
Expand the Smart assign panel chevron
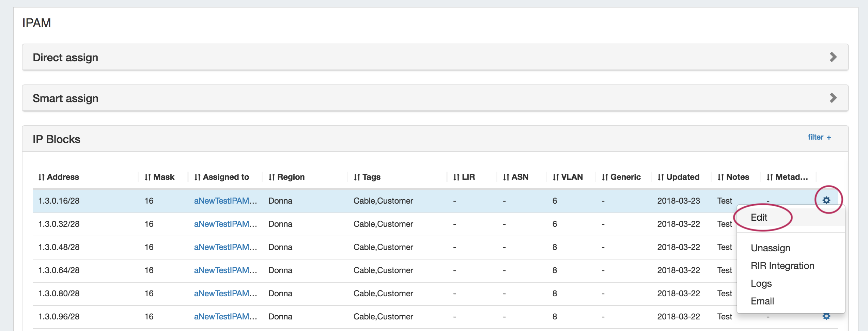pos(833,98)
